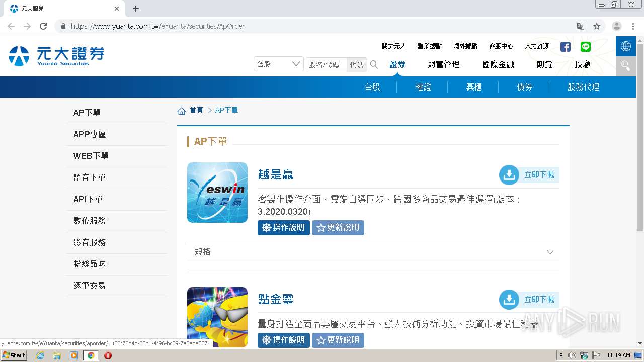This screenshot has height=362, width=644.
Task: Open the 財富管理 main menu
Action: (444, 64)
